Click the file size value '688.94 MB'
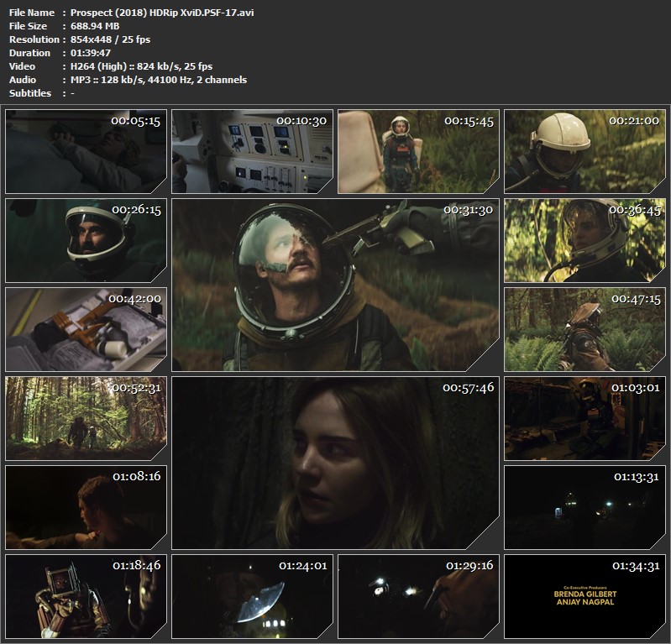 [x=95, y=26]
